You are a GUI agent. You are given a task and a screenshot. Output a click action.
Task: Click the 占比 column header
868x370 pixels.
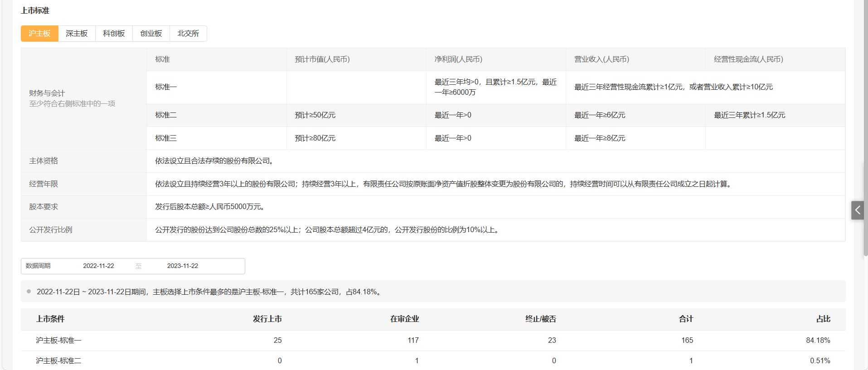pyautogui.click(x=823, y=319)
